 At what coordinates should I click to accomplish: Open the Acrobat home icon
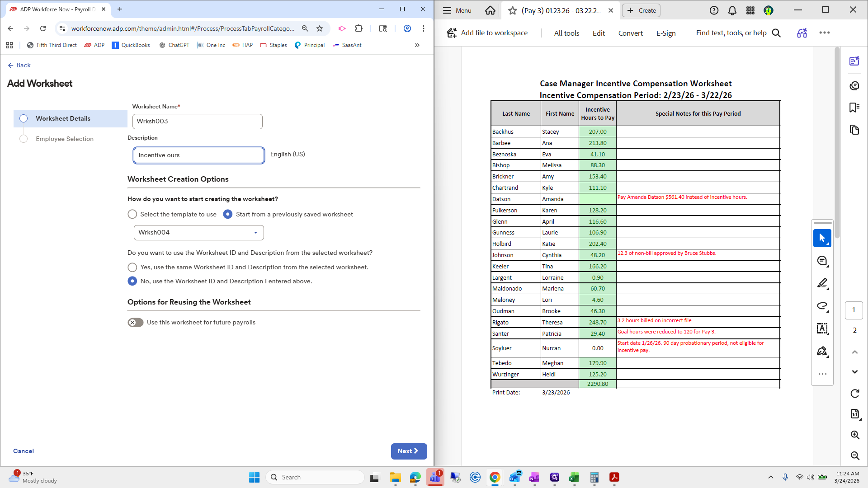[490, 10]
